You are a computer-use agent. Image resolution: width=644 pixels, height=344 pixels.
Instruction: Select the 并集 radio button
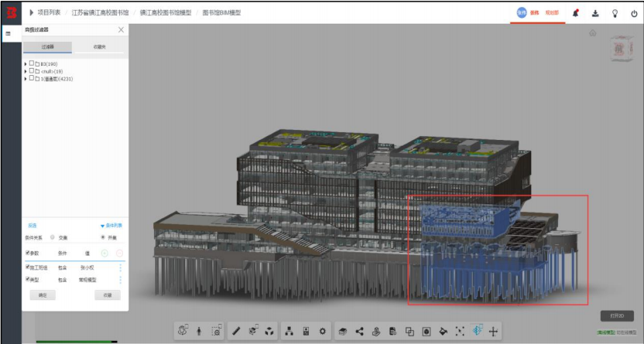click(103, 237)
